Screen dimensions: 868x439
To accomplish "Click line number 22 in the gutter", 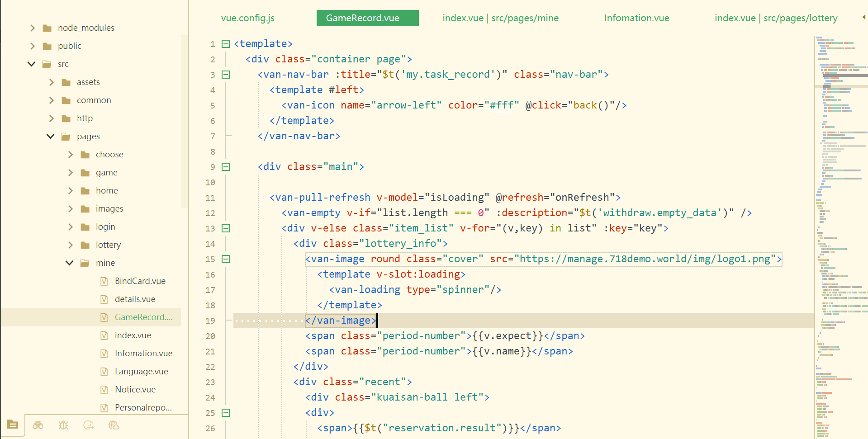I will (210, 367).
